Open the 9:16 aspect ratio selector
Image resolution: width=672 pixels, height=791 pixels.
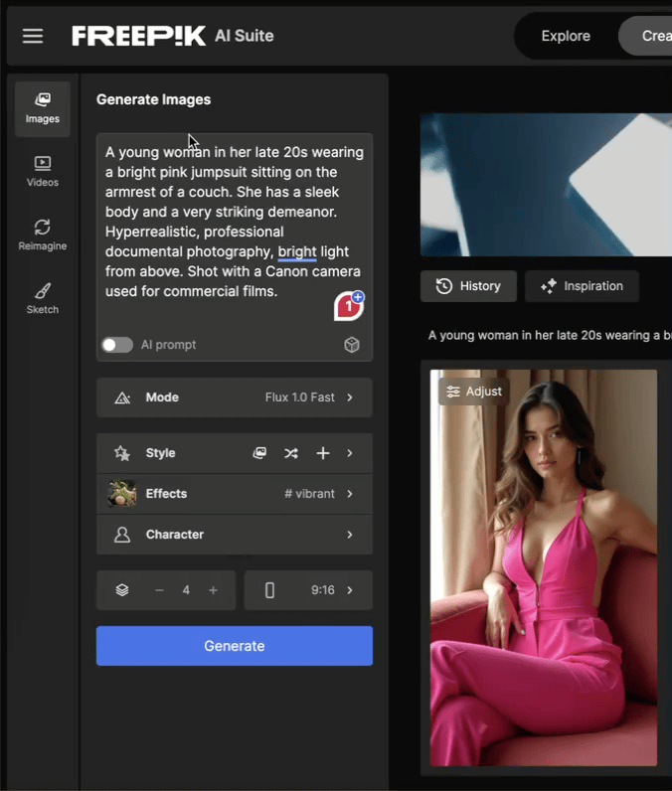pos(308,590)
